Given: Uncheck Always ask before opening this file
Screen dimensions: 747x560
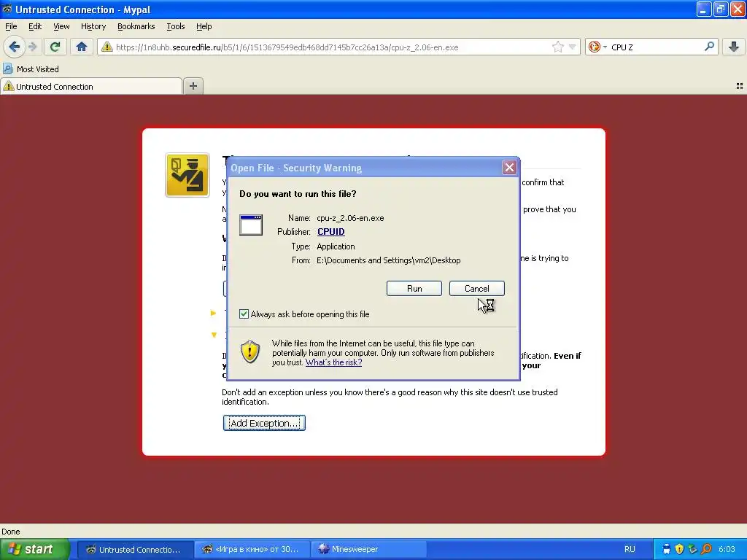Looking at the screenshot, I should click(244, 314).
